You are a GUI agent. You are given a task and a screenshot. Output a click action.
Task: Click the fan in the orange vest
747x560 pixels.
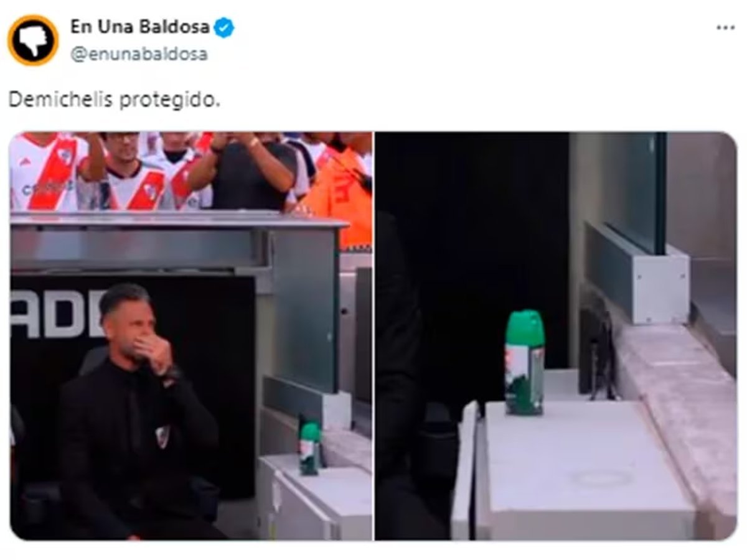342,187
